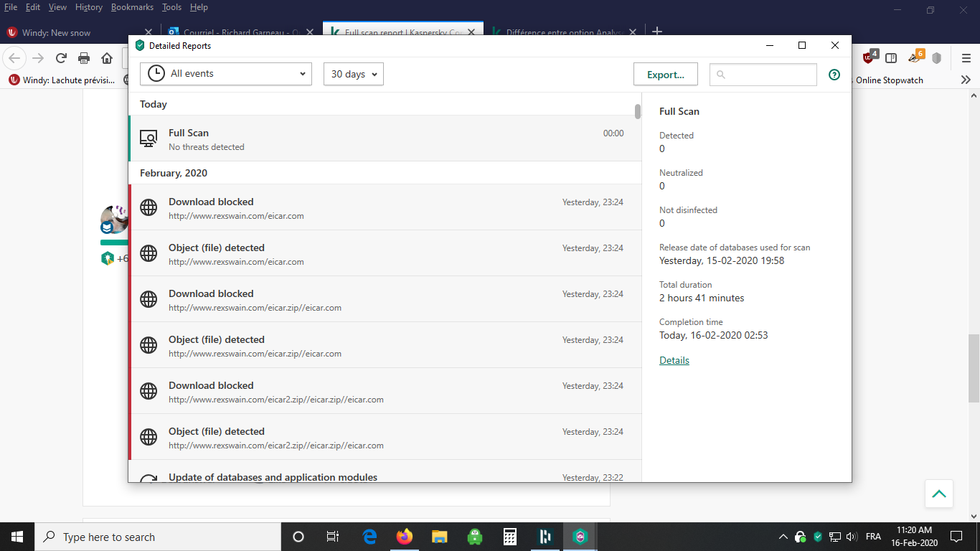Click the help question mark icon in Detailed Reports

tap(834, 75)
